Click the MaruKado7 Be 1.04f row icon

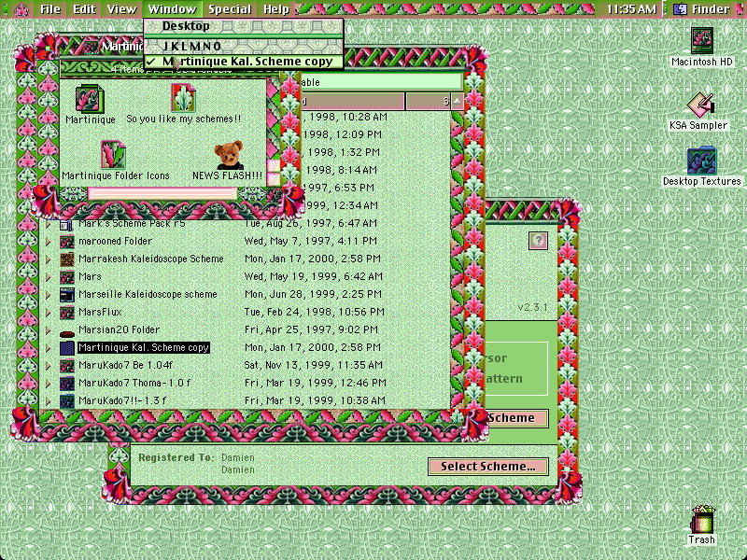tap(66, 366)
